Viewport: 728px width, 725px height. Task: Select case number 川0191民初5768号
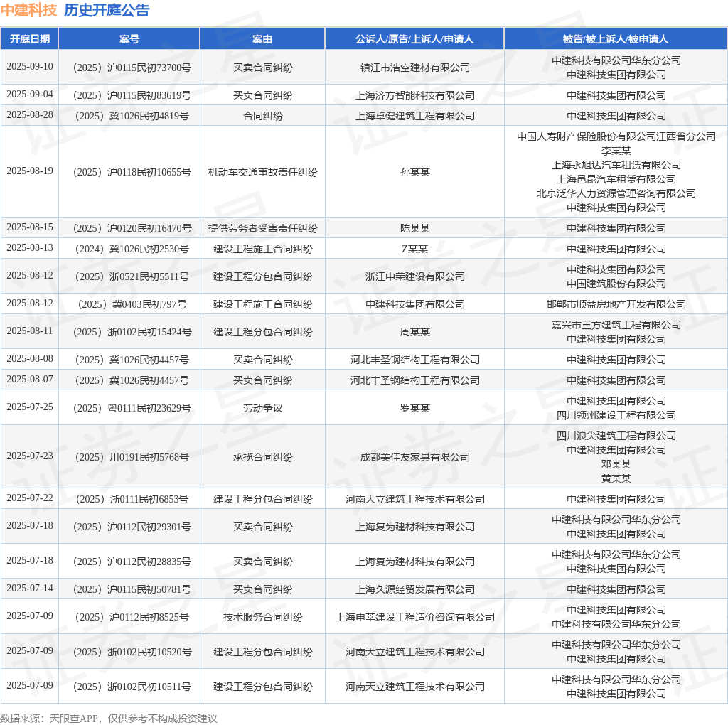[x=149, y=457]
